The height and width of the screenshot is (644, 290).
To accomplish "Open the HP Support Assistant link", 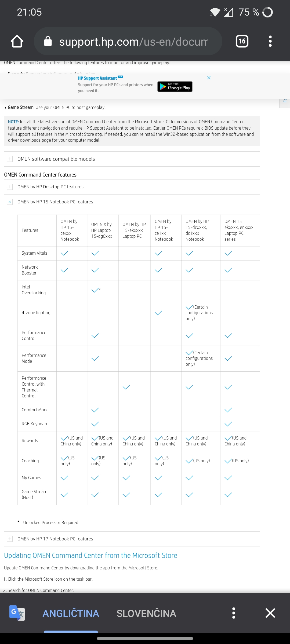I will coord(97,78).
